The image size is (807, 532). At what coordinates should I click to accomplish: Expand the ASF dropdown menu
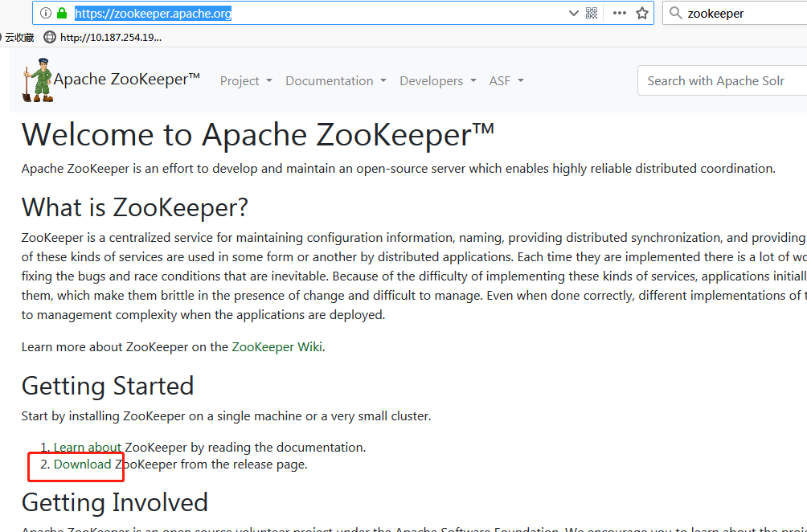point(506,81)
